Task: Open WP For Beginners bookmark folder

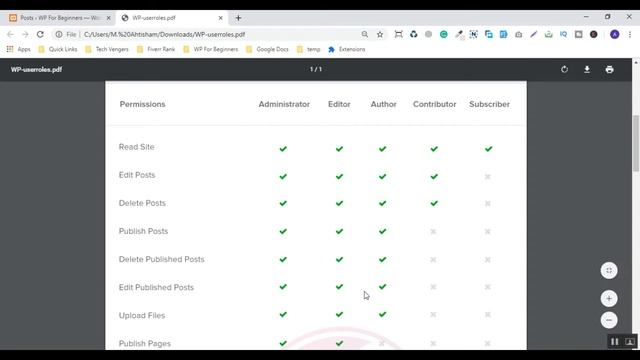Action: point(211,49)
